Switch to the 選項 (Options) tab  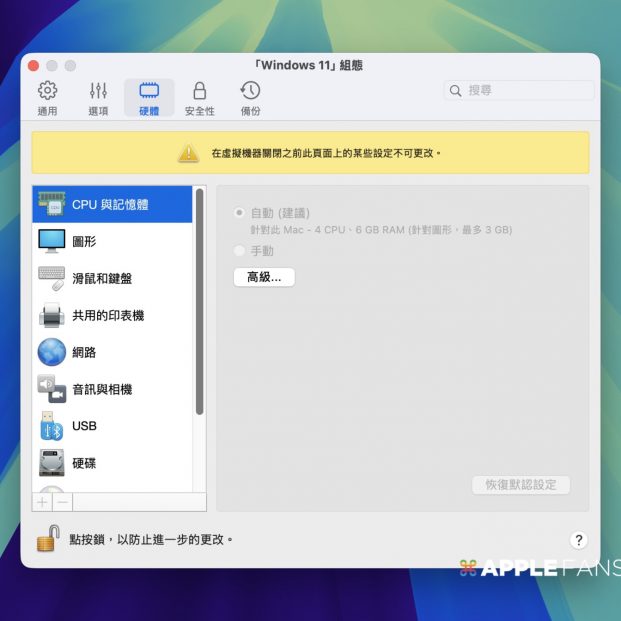point(98,98)
